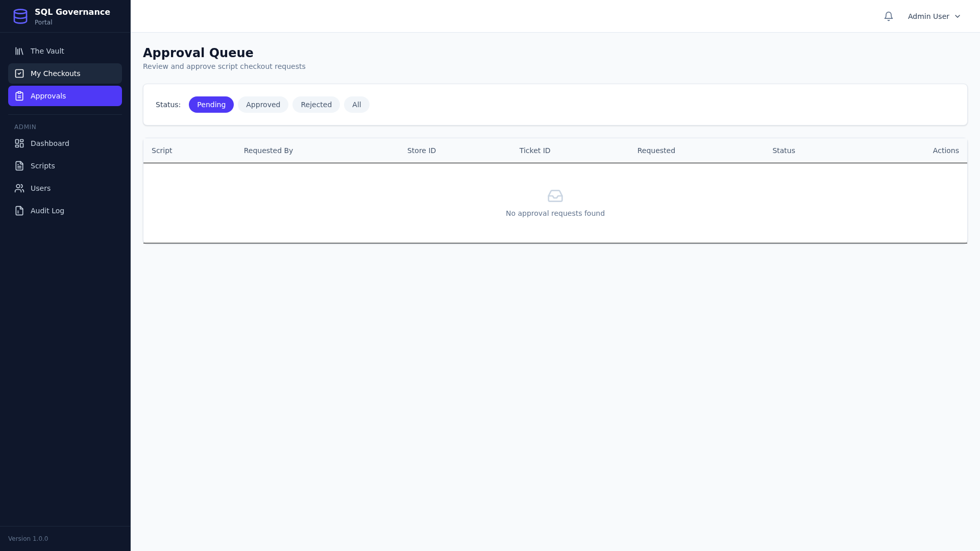Image resolution: width=980 pixels, height=551 pixels.
Task: Open The Vault page
Action: 47,51
